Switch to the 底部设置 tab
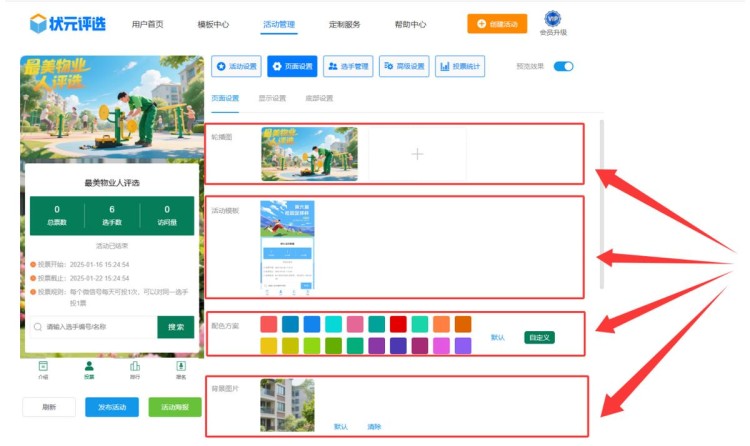Screen dimensions: 750x446 (x=319, y=98)
